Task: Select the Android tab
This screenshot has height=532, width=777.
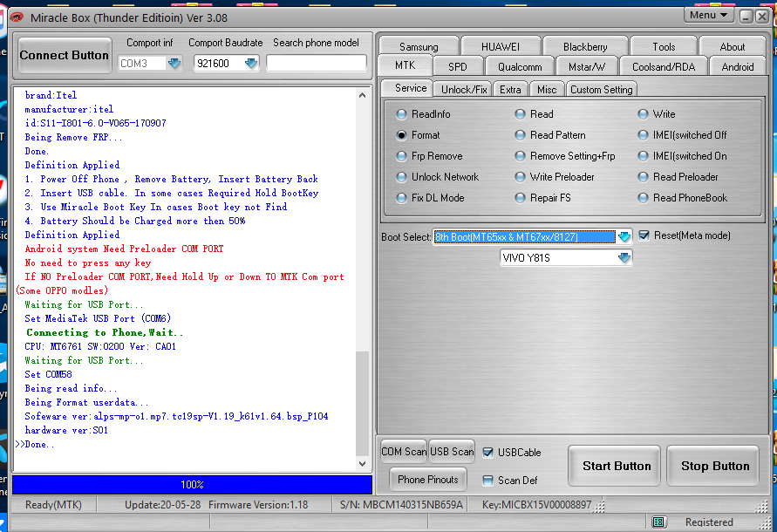Action: click(738, 66)
